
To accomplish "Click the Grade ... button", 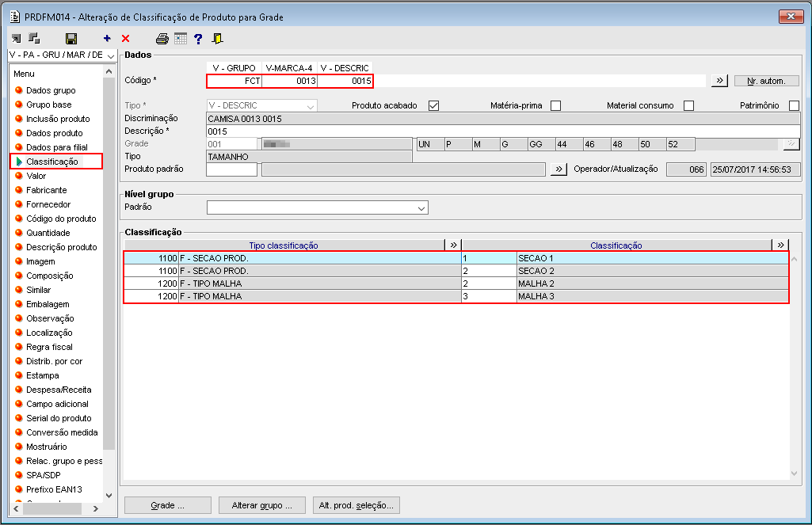I will click(x=168, y=505).
